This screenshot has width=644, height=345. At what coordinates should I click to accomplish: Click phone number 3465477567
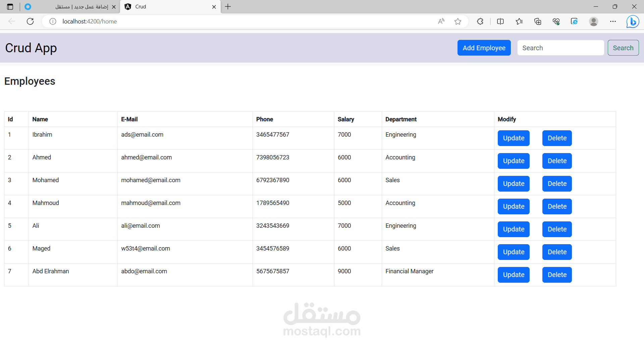(x=273, y=135)
